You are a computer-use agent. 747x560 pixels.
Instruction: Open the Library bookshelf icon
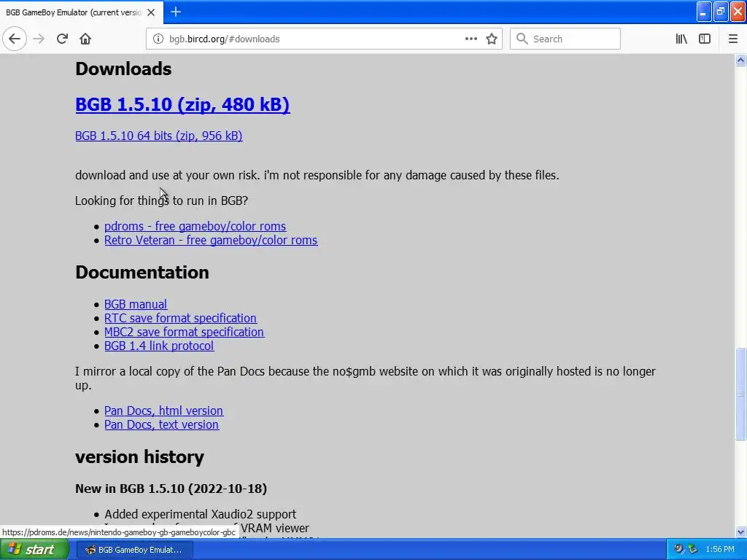click(x=681, y=39)
